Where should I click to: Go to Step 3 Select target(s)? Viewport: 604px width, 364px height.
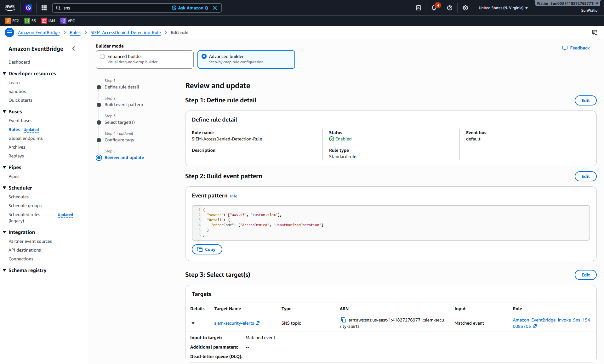pos(120,122)
